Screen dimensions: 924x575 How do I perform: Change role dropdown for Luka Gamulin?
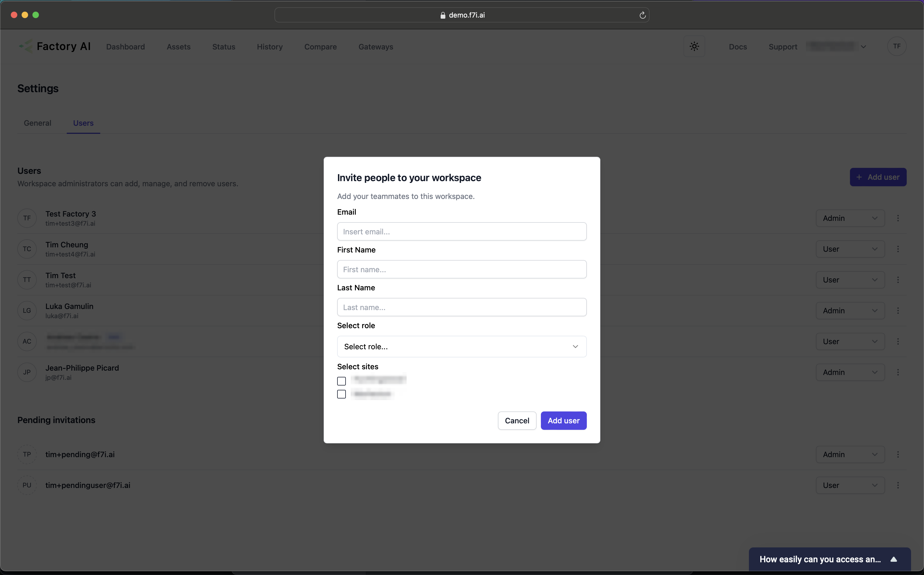click(x=850, y=311)
